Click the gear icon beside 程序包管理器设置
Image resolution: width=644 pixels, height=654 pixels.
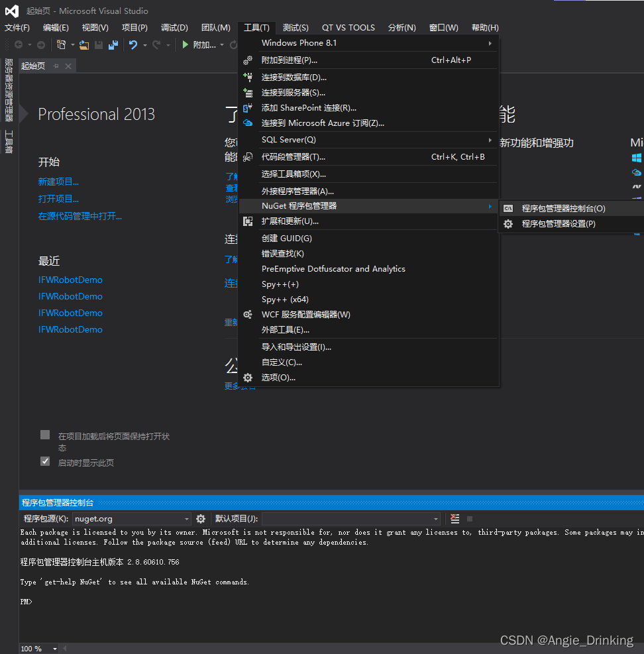[x=508, y=224]
